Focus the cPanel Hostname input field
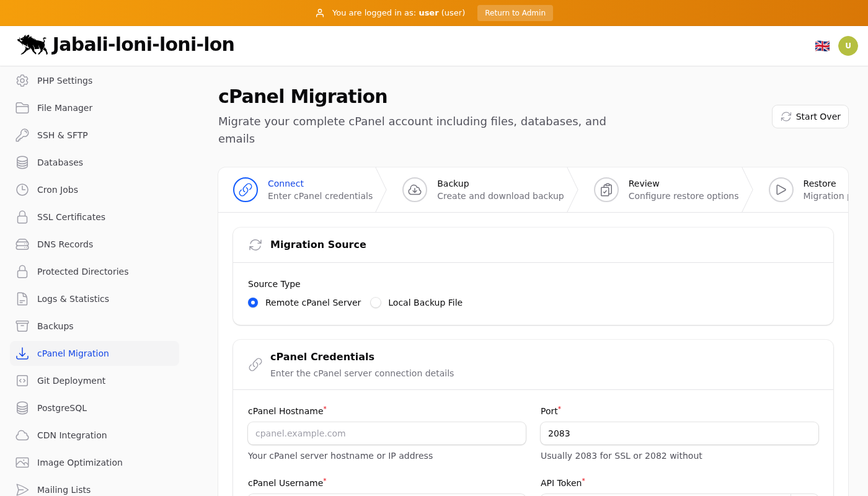Screen dimensions: 868x496 coord(387,433)
